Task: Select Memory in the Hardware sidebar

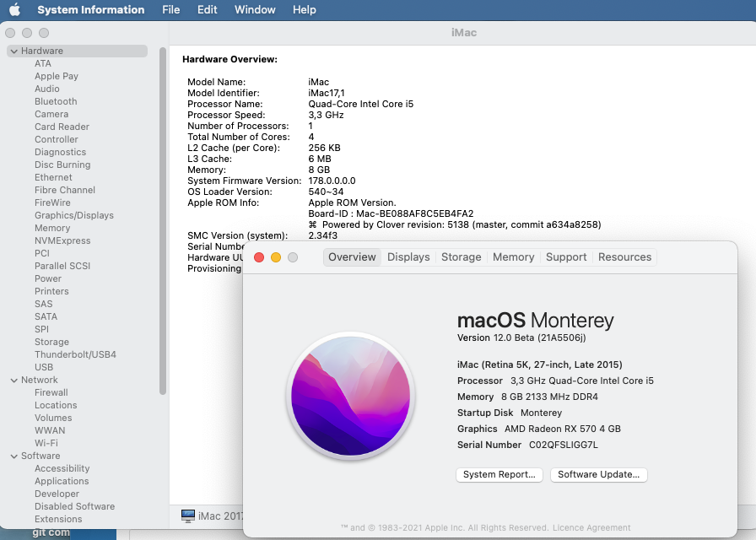Action: click(52, 228)
